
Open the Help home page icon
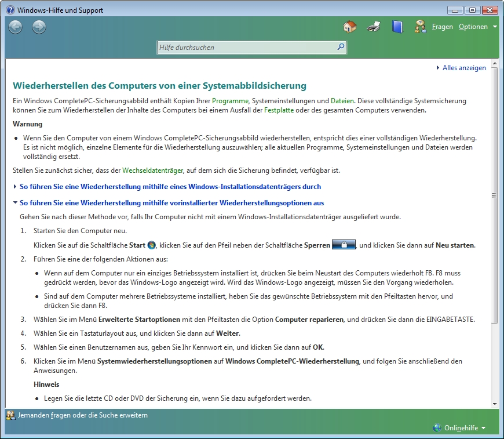(349, 27)
